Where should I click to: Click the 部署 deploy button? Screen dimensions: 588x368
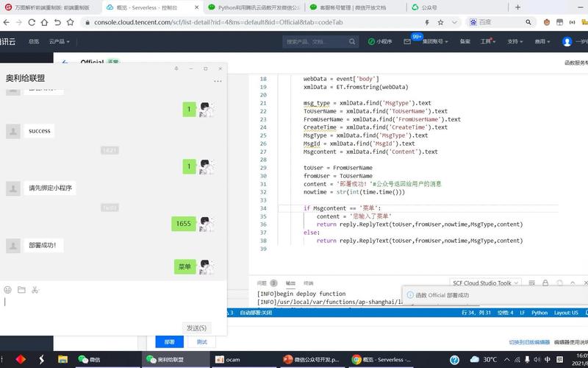(170, 342)
